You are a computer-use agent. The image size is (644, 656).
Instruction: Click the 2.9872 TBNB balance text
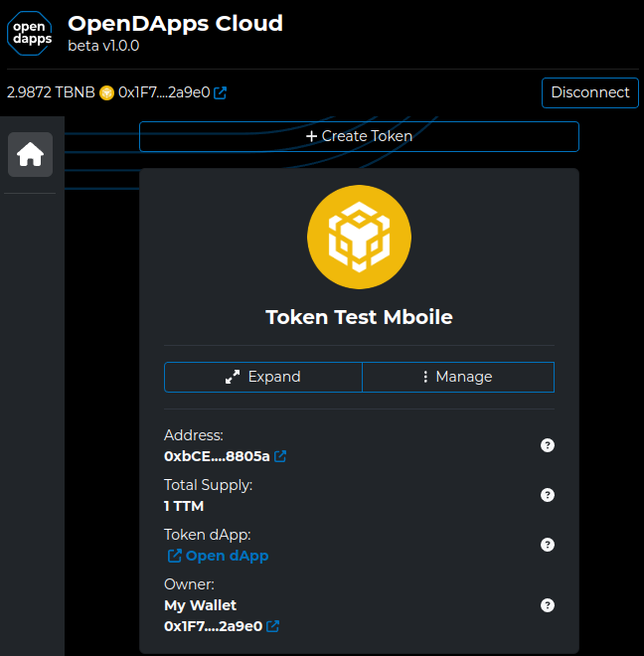51,92
